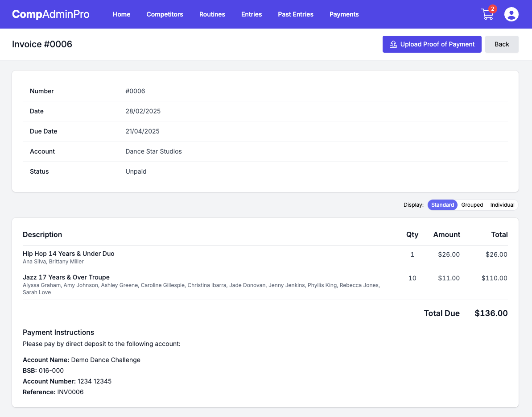The width and height of the screenshot is (532, 417).
Task: Select Standard display mode
Action: point(442,205)
